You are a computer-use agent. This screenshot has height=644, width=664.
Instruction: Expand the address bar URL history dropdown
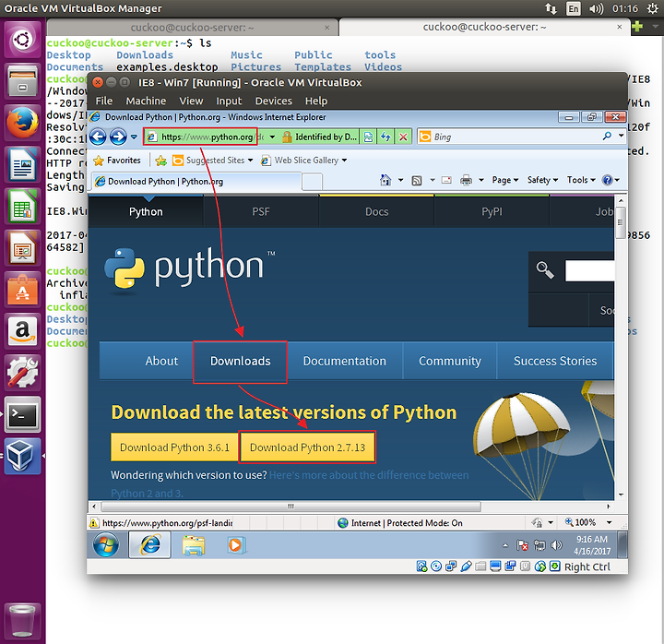tap(272, 137)
